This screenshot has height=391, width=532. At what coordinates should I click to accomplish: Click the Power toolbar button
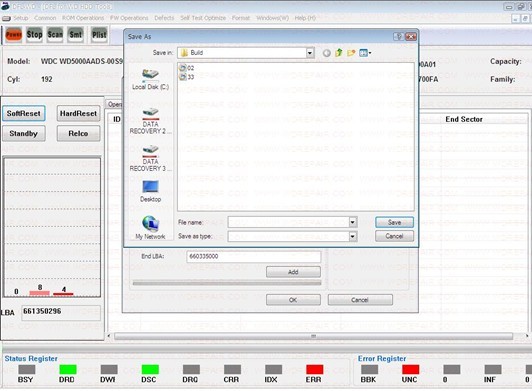[14, 34]
